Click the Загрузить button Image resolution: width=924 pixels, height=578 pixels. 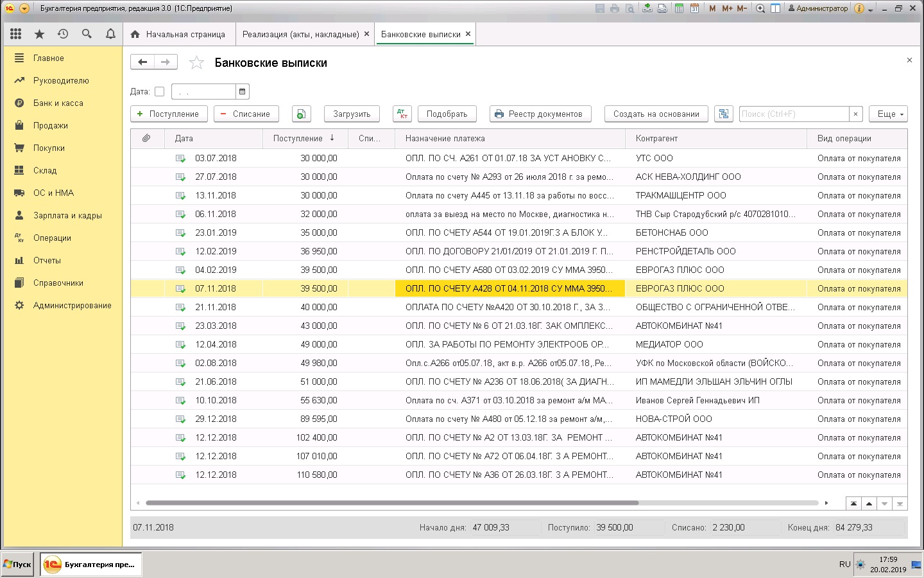coord(352,114)
